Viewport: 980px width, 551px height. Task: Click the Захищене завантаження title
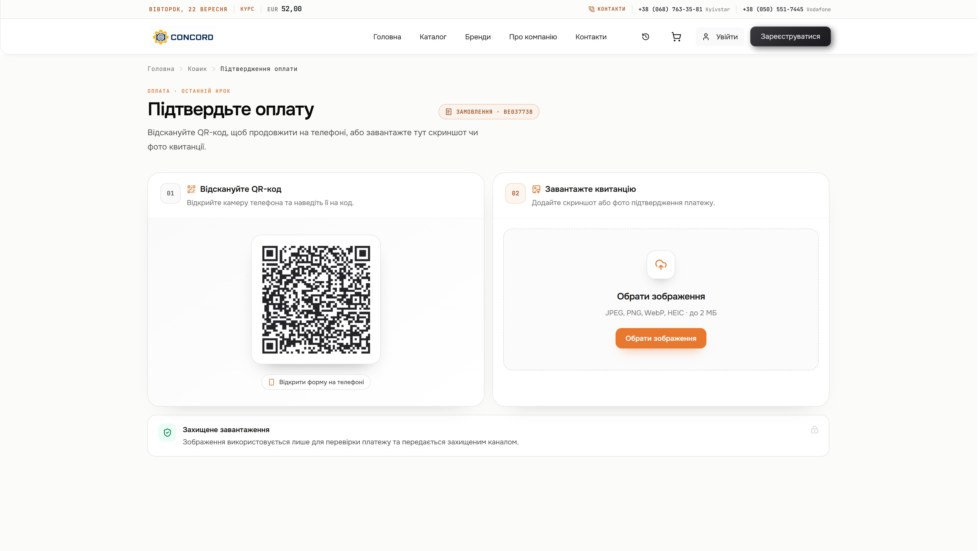click(x=226, y=430)
